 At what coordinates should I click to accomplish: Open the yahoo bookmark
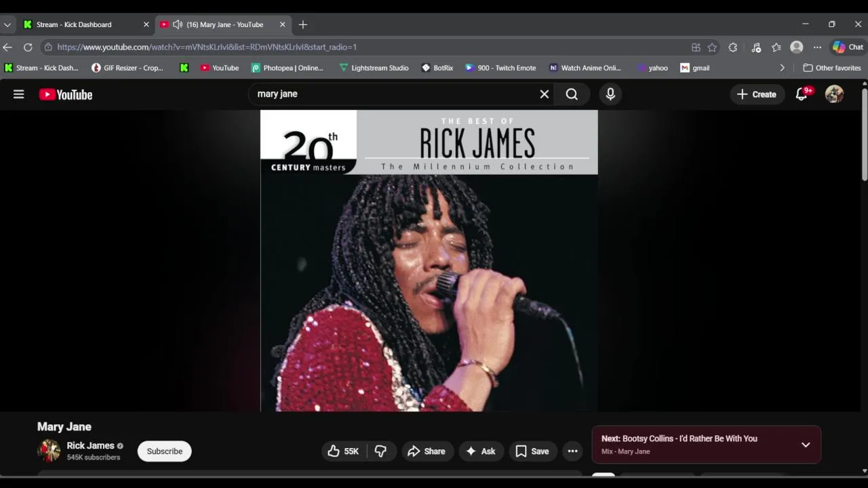point(652,68)
